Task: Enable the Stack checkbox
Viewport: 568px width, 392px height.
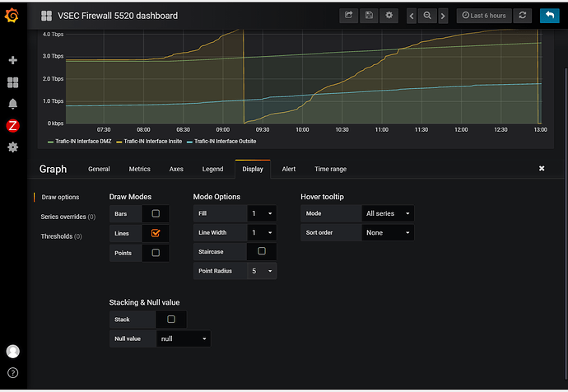Action: pos(171,320)
